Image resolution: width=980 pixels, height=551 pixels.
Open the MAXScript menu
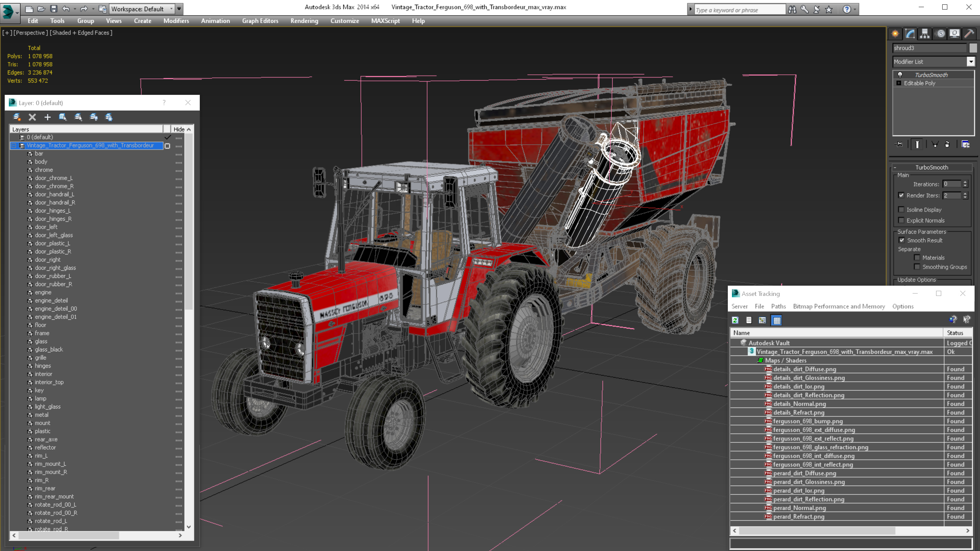tap(386, 21)
